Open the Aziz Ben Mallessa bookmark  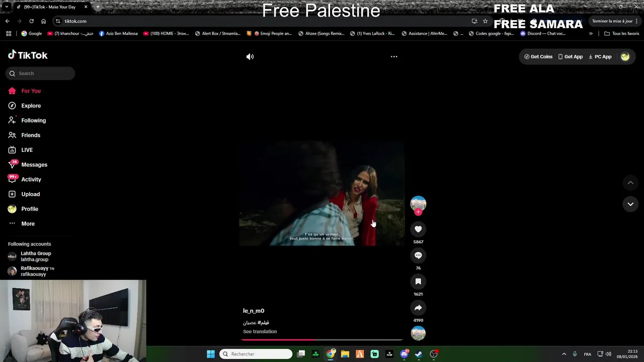coord(118,34)
